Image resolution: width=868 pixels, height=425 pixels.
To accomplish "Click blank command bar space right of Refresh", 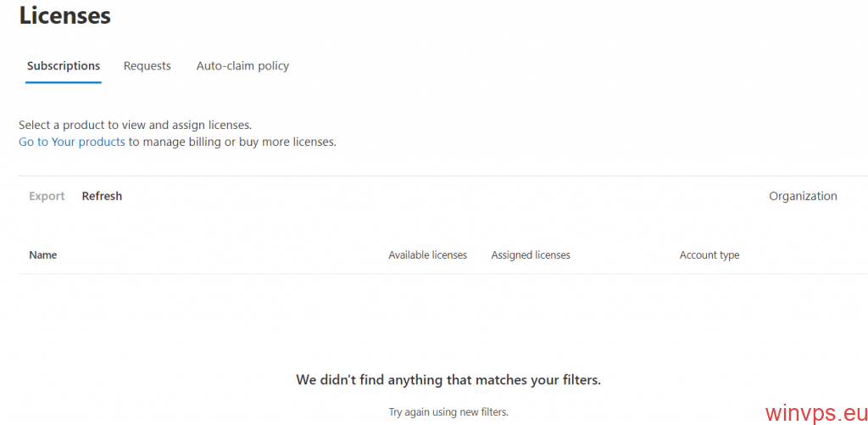I will [424, 196].
